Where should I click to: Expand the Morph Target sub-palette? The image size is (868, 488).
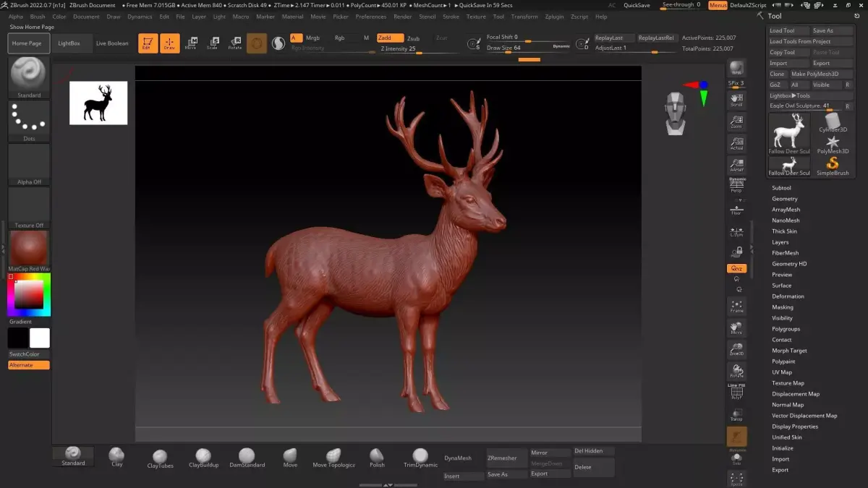(789, 351)
